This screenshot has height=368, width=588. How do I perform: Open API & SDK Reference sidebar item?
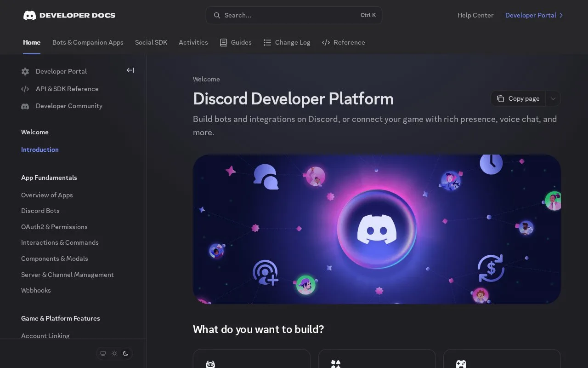tap(60, 89)
